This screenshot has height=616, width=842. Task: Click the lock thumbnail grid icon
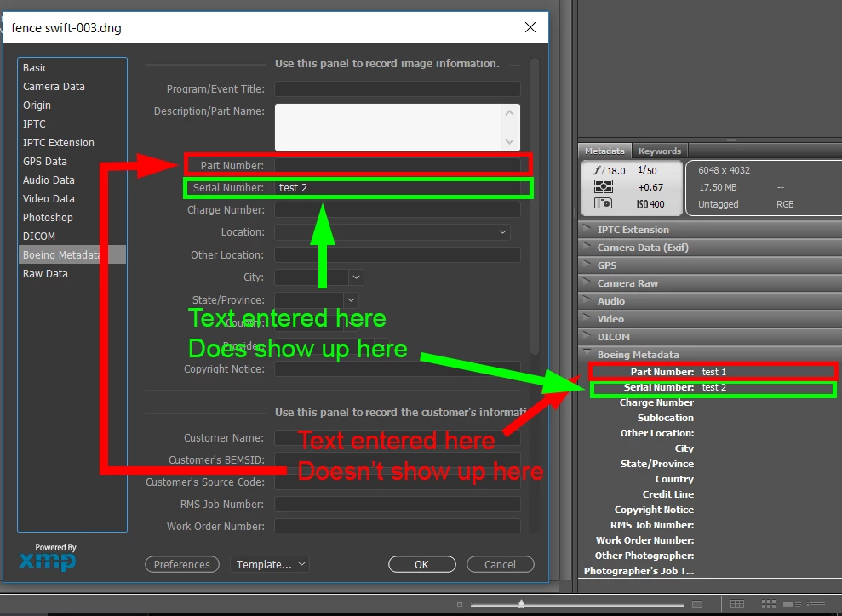(x=736, y=604)
